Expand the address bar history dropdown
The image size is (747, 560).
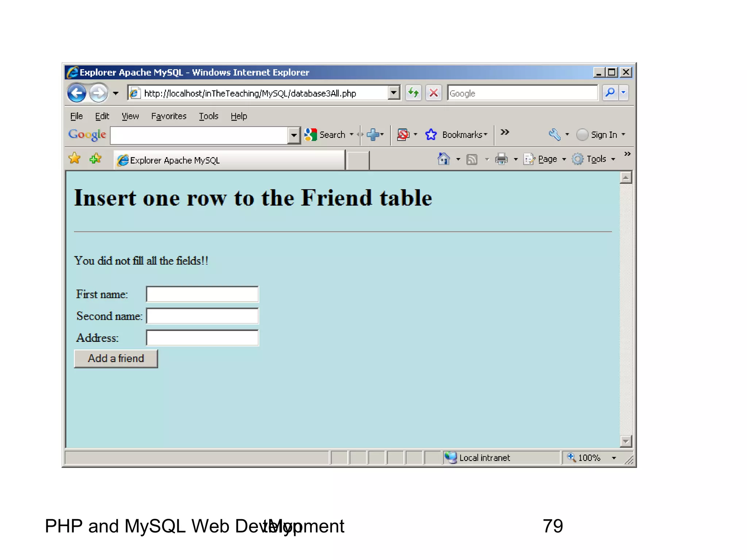394,93
